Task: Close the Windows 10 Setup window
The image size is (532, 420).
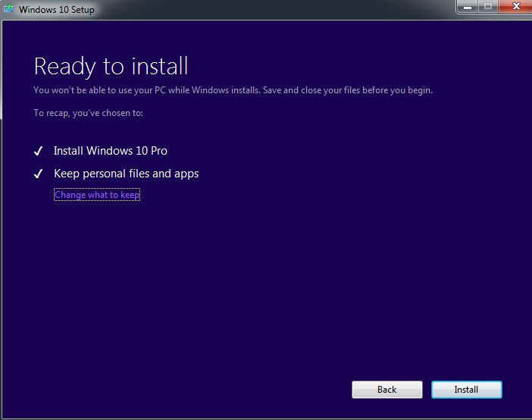Action: click(x=516, y=7)
